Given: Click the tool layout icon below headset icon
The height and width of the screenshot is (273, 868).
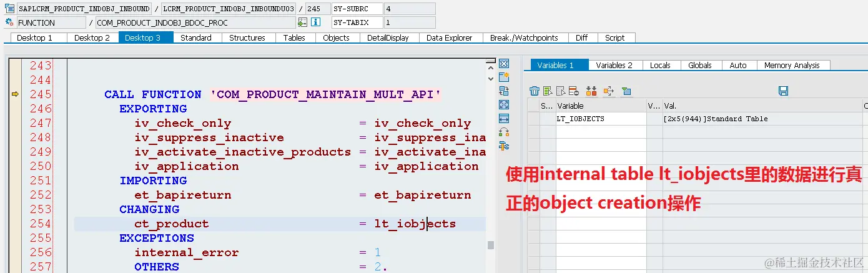Looking at the screenshot, I should (x=504, y=146).
